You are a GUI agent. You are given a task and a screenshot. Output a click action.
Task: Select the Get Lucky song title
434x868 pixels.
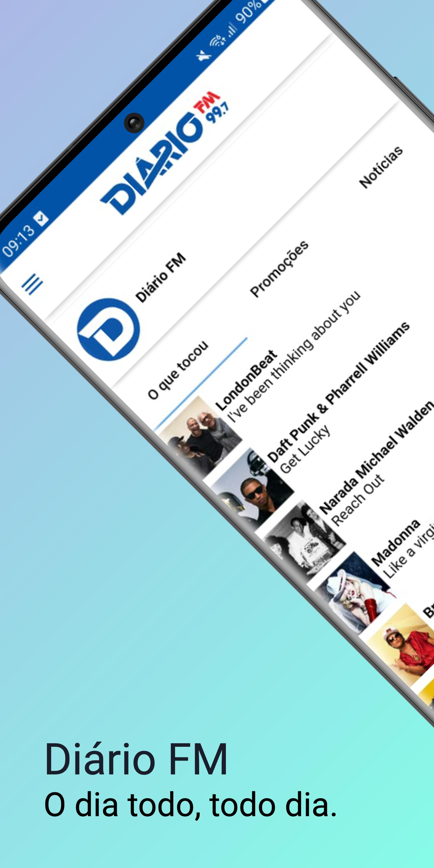[x=305, y=449]
